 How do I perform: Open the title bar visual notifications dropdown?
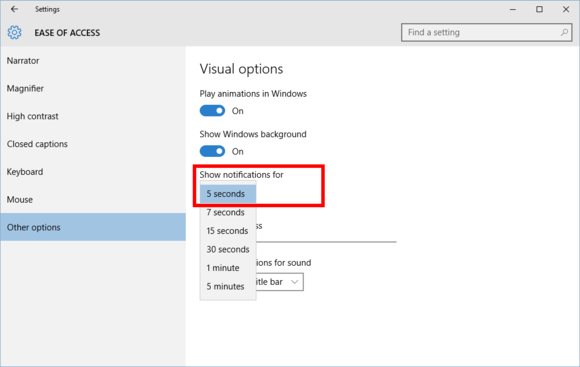(x=280, y=282)
